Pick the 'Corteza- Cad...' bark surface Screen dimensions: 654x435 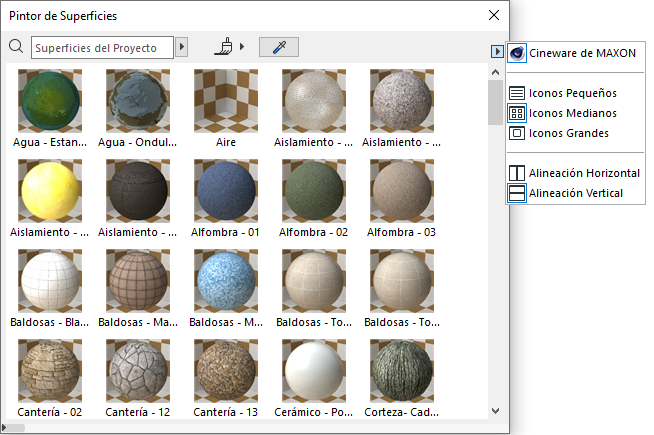pos(402,371)
